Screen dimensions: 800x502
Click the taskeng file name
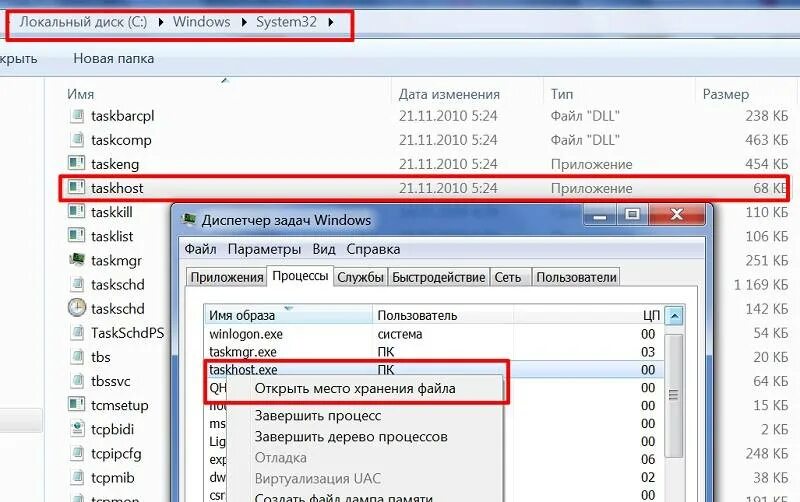pos(115,164)
